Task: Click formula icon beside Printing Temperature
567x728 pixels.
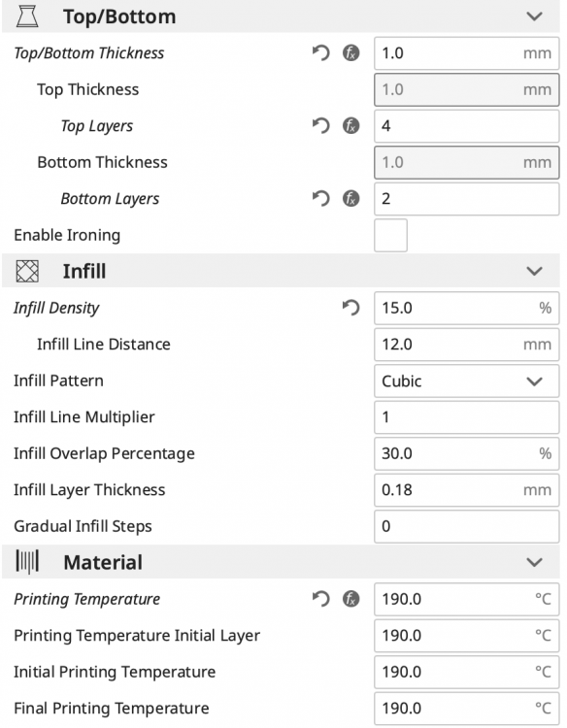Action: pyautogui.click(x=351, y=599)
